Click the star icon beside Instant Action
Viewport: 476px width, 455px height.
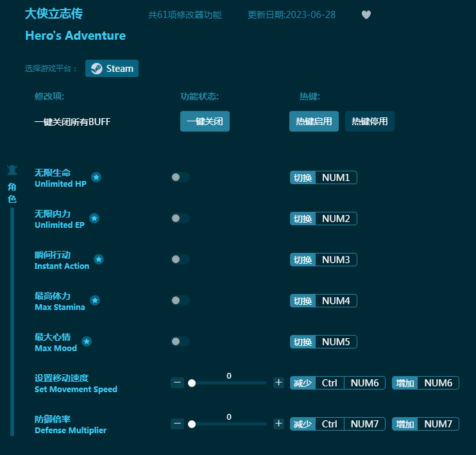[99, 259]
